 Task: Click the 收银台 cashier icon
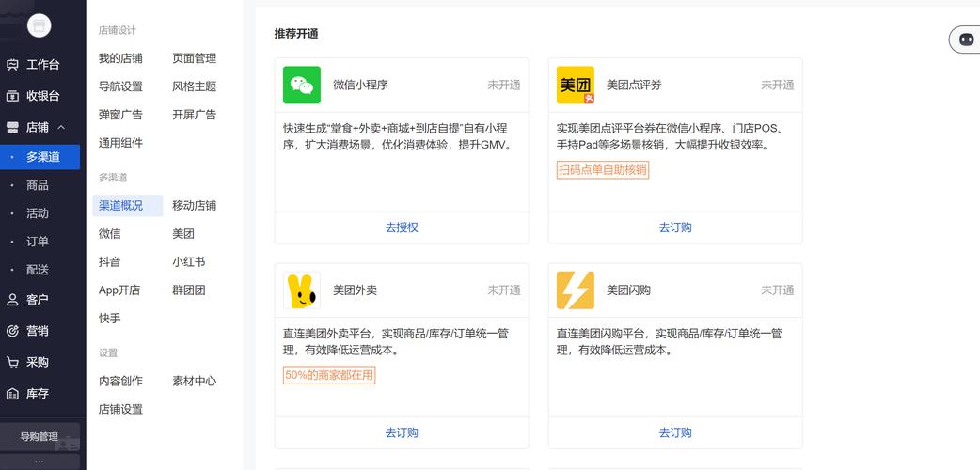[12, 96]
